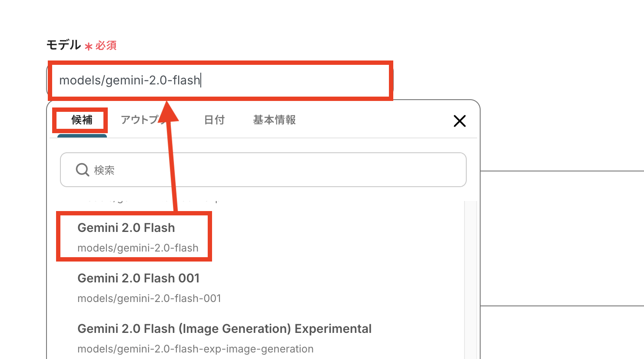This screenshot has width=644, height=359.
Task: Click the red 必須 required marker
Action: pyautogui.click(x=106, y=46)
